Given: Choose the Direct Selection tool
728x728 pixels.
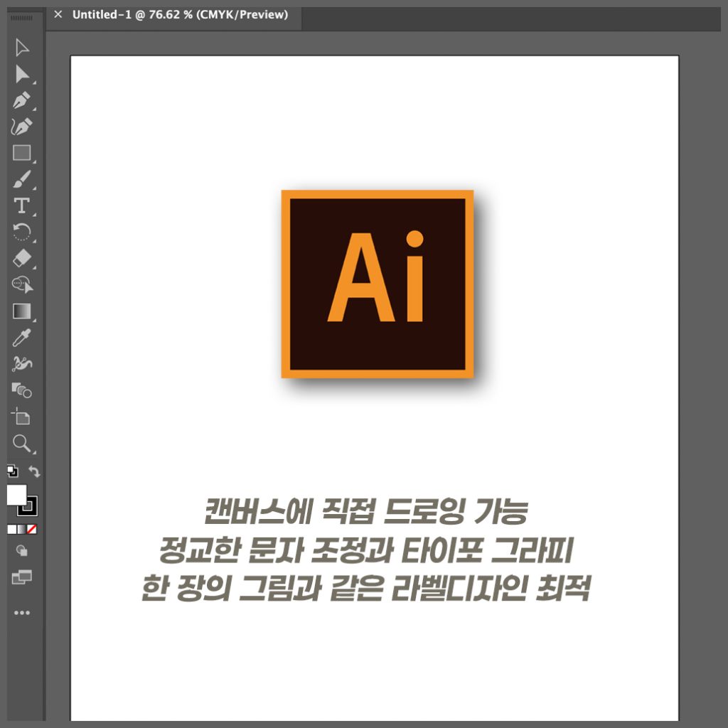Looking at the screenshot, I should click(x=22, y=74).
